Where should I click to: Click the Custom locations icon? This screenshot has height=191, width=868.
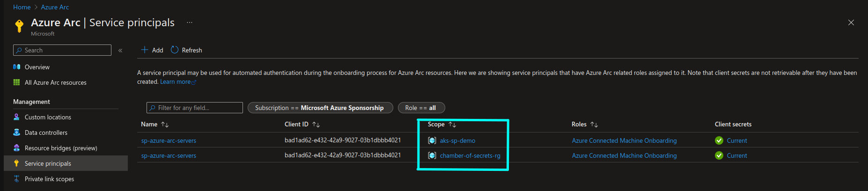click(17, 117)
